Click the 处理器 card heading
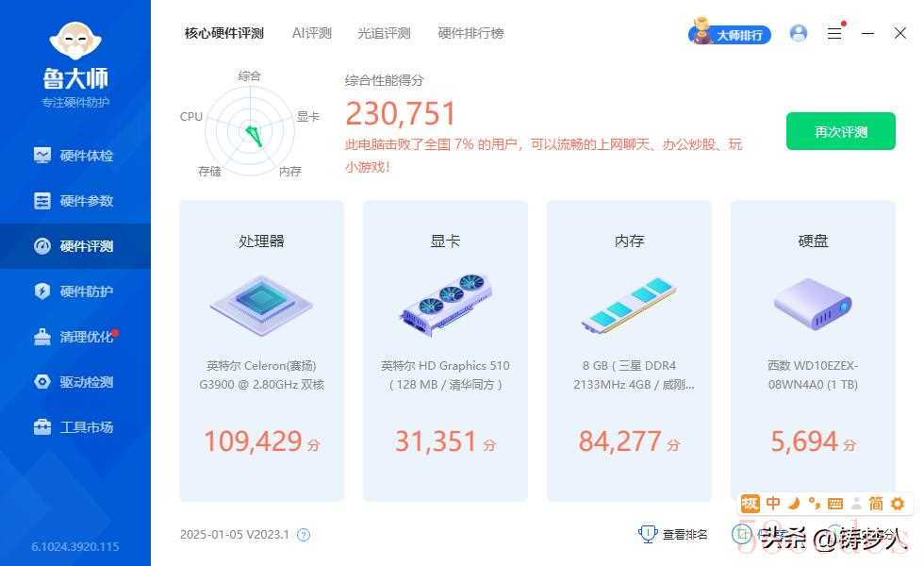This screenshot has width=924, height=566. point(261,241)
